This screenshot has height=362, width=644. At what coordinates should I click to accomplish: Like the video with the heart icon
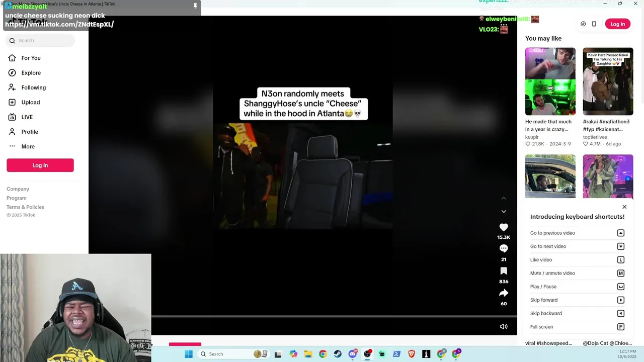coord(504,227)
